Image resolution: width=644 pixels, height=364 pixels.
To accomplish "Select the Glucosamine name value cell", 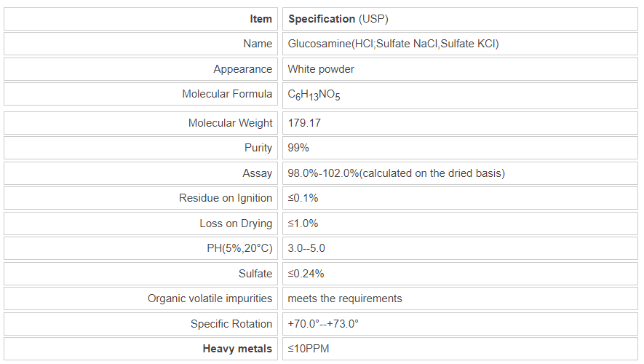I will point(393,44).
